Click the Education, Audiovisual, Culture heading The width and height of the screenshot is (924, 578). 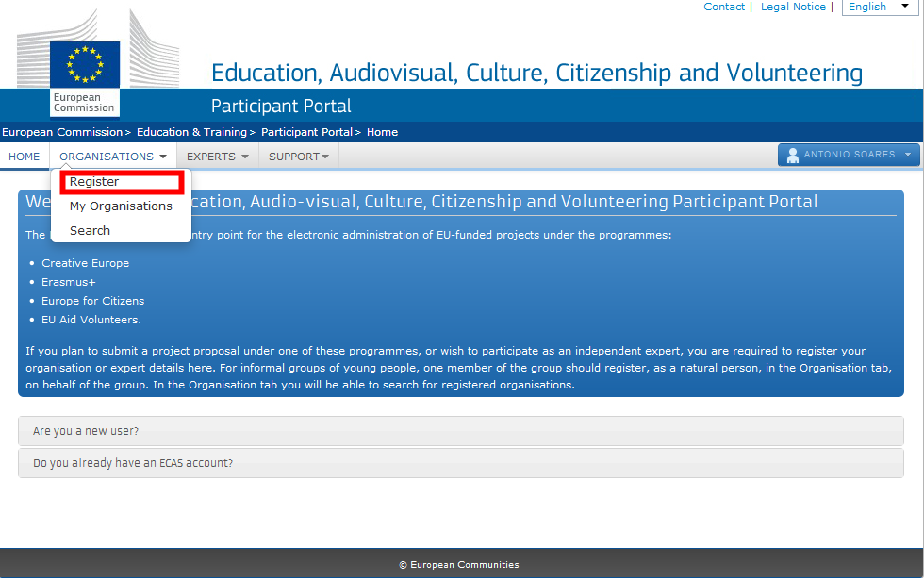tap(536, 73)
